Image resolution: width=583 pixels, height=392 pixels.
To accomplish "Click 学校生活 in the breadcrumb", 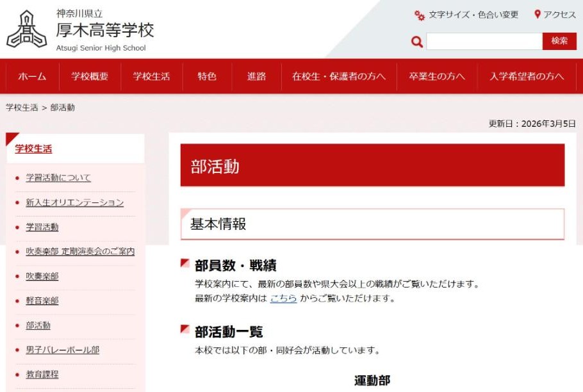I will coord(22,108).
